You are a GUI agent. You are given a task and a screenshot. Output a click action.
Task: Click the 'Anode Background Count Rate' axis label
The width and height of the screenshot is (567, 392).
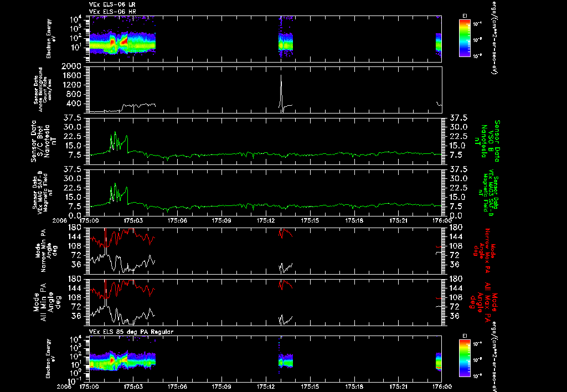point(43,90)
